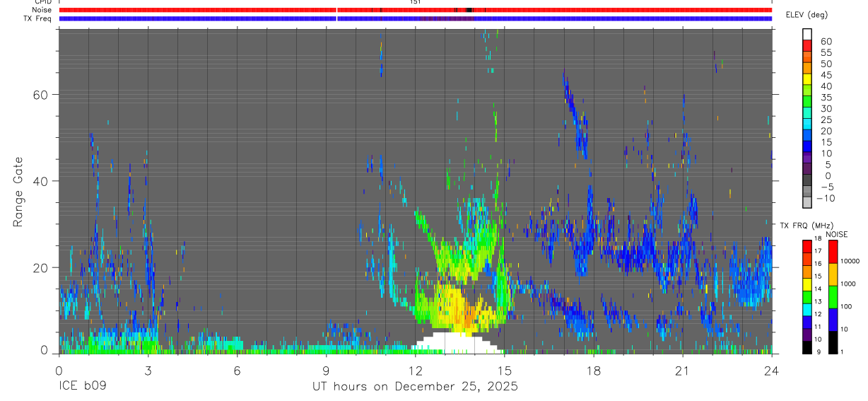Click x-axis tick label '6'
868x401 pixels.
click(237, 371)
